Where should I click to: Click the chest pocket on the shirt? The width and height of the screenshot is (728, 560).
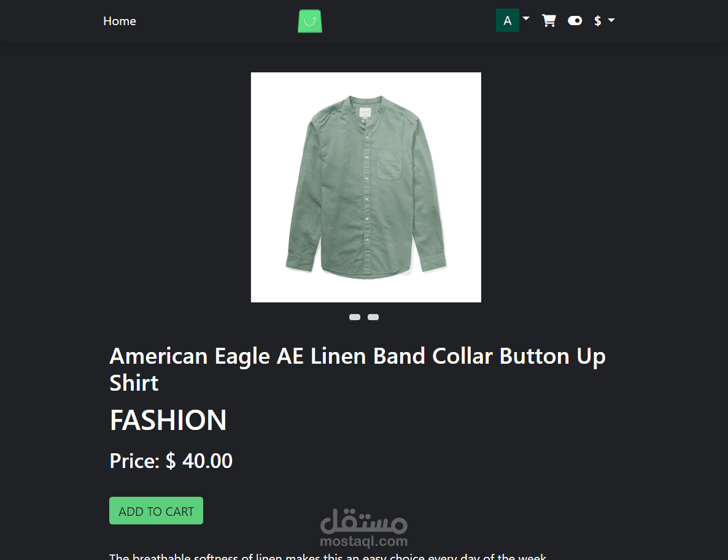389,165
